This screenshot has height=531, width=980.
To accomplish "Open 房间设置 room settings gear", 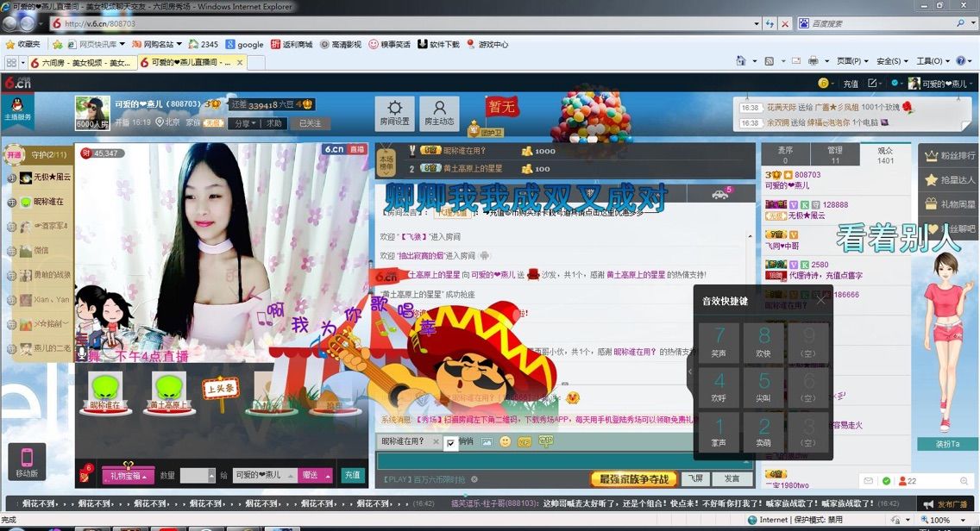I will 394,113.
